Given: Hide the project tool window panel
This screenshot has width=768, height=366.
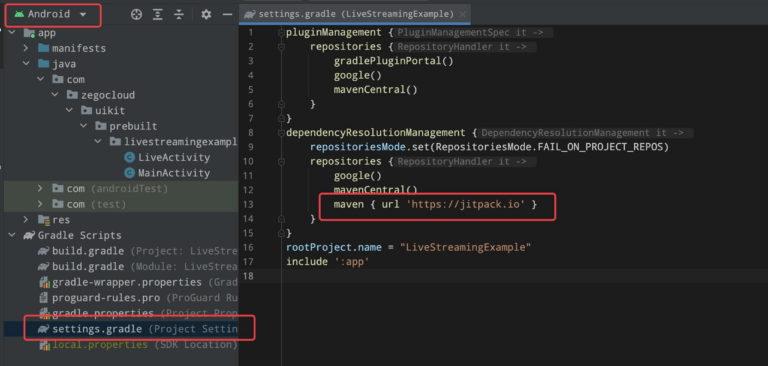Looking at the screenshot, I should [x=227, y=15].
